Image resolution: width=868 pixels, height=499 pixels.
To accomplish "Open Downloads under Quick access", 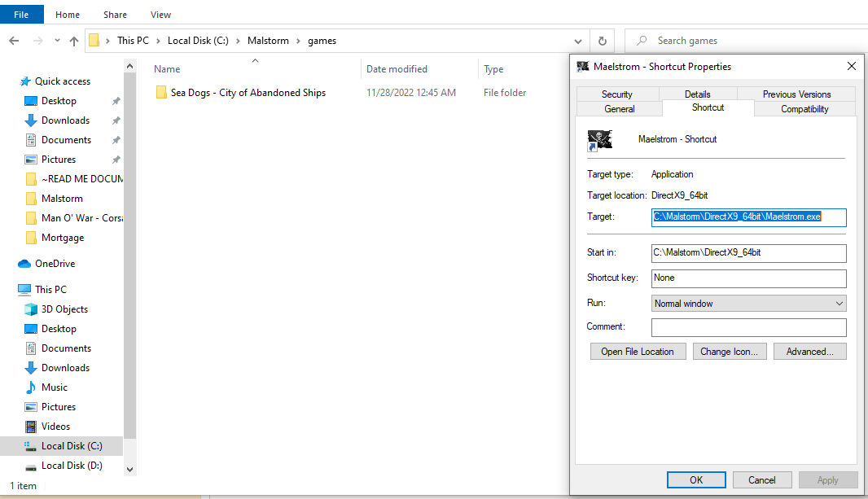I will coord(65,120).
